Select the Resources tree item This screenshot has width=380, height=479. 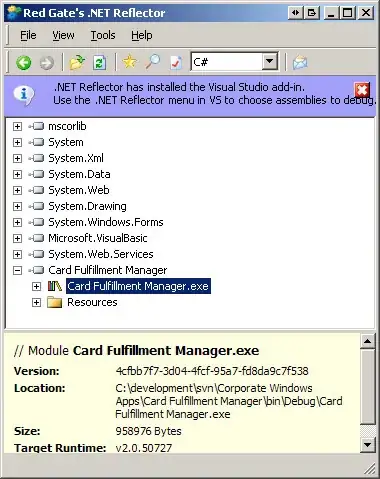pyautogui.click(x=92, y=302)
